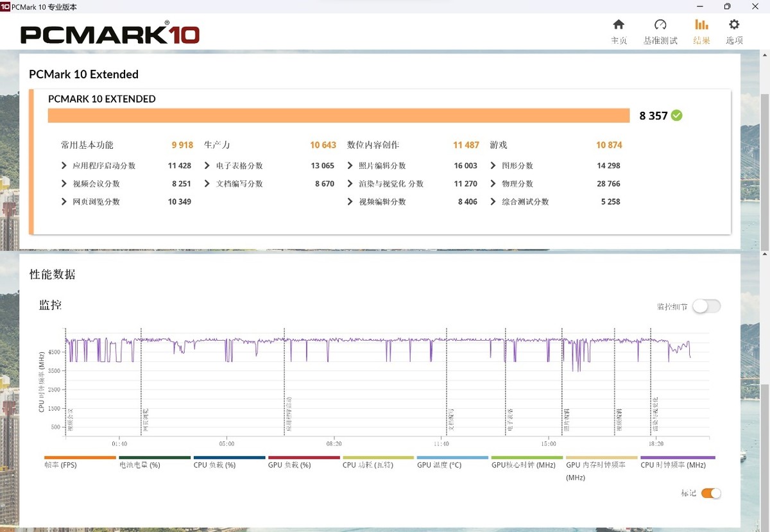The width and height of the screenshot is (770, 532).
Task: Click the PCMark 10 logo
Action: (110, 34)
